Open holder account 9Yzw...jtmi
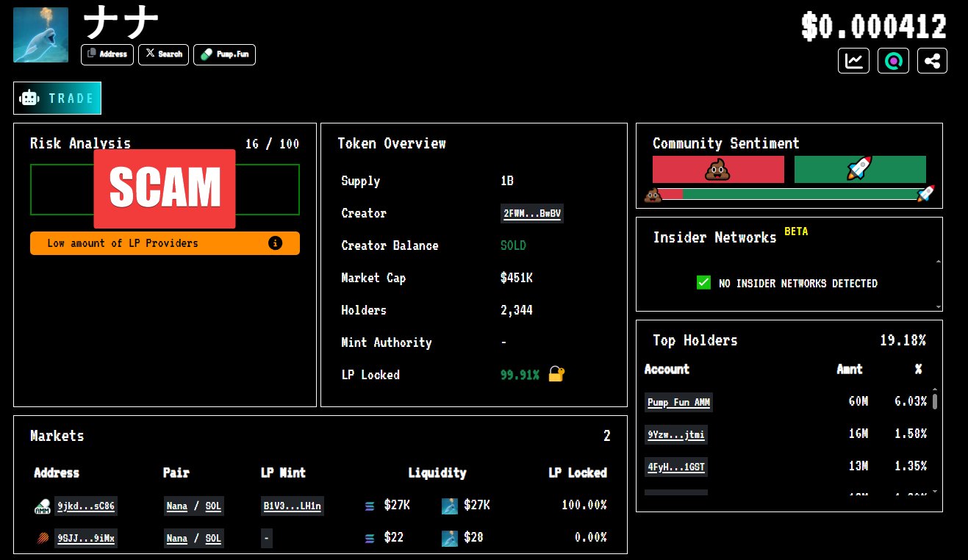Viewport: 968px width, 560px height. [676, 434]
